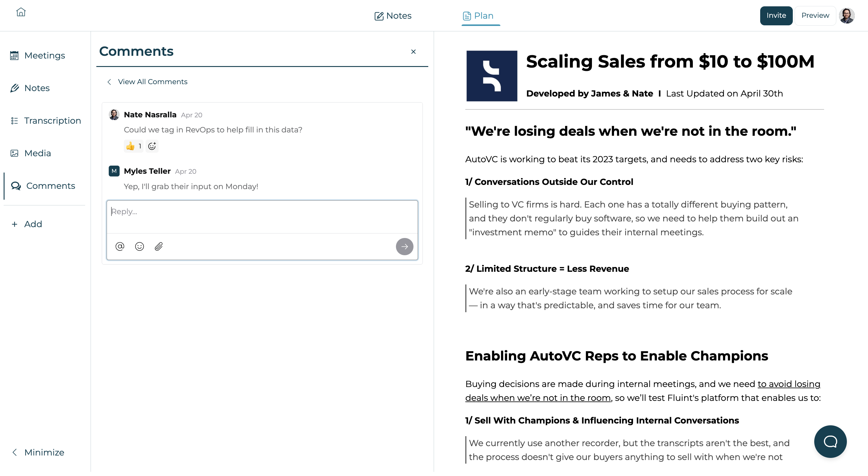
Task: Add a reaction to Nate's comment
Action: [x=152, y=146]
